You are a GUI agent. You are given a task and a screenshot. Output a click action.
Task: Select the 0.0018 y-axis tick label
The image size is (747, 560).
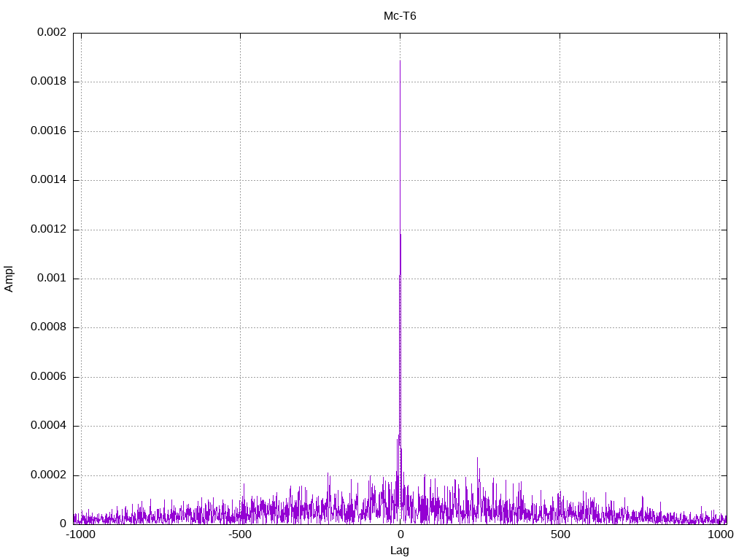click(x=48, y=82)
